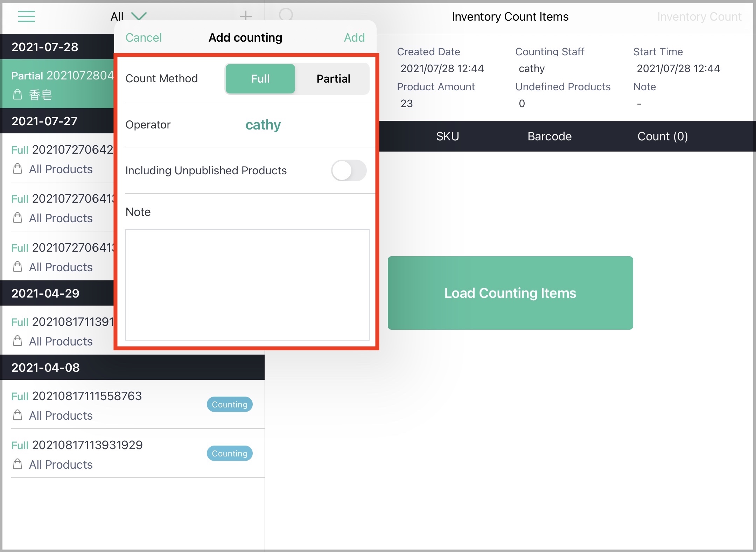
Task: Open the hamburger navigation menu
Action: (26, 16)
